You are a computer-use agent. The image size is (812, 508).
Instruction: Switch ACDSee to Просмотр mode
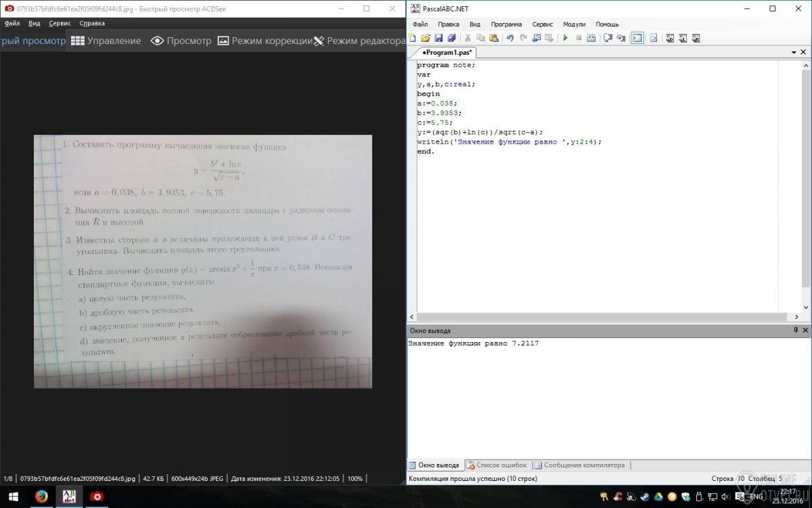(x=181, y=41)
